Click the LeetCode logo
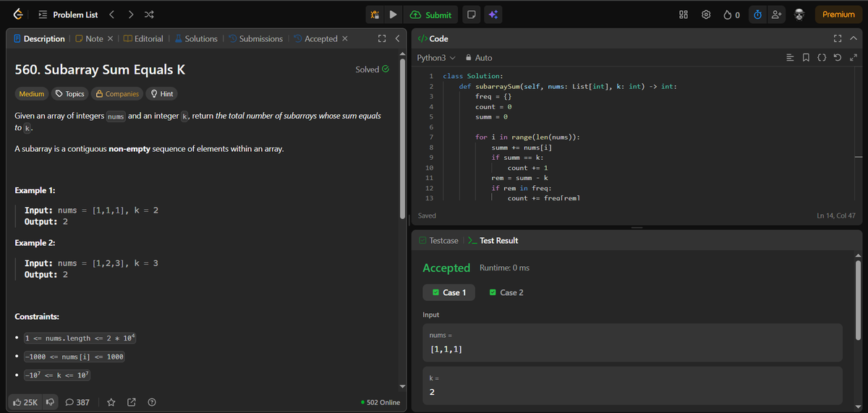Screen dimensions: 868x413 point(17,14)
